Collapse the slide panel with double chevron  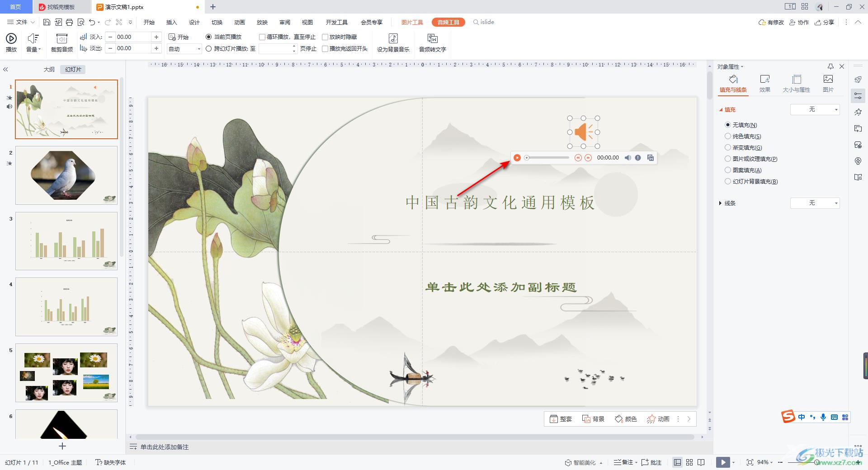(x=6, y=70)
